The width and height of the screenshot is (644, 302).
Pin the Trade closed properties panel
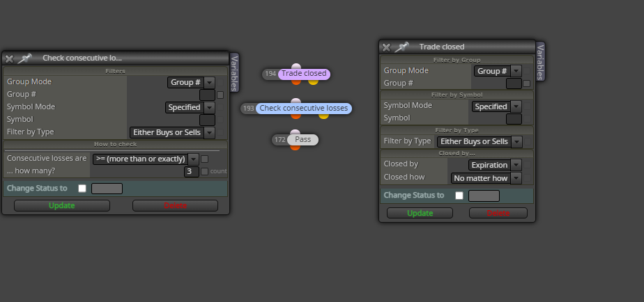[x=401, y=47]
